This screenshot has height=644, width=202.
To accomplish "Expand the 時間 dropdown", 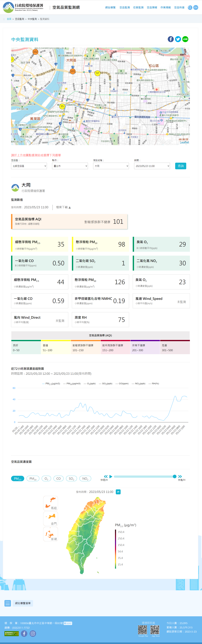I will point(152,166).
